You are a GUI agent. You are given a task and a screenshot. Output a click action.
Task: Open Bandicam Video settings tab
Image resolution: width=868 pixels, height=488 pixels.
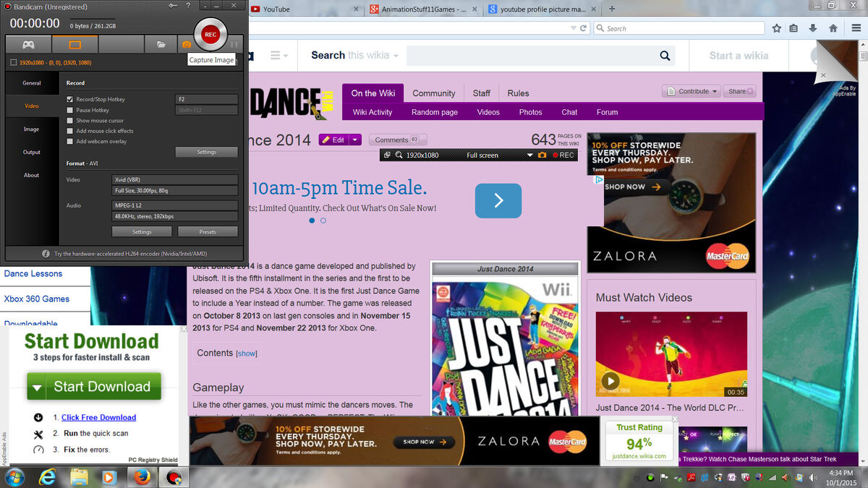[x=32, y=106]
